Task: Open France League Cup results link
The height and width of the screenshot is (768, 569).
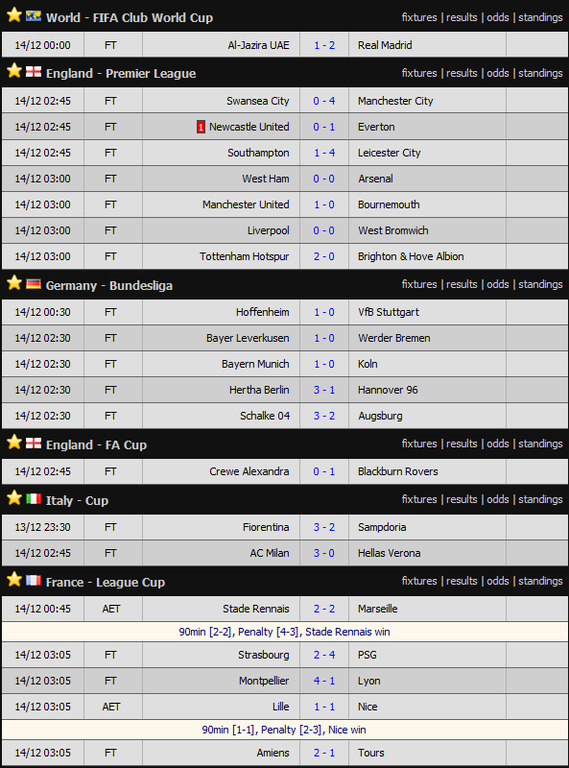Action: coord(462,581)
